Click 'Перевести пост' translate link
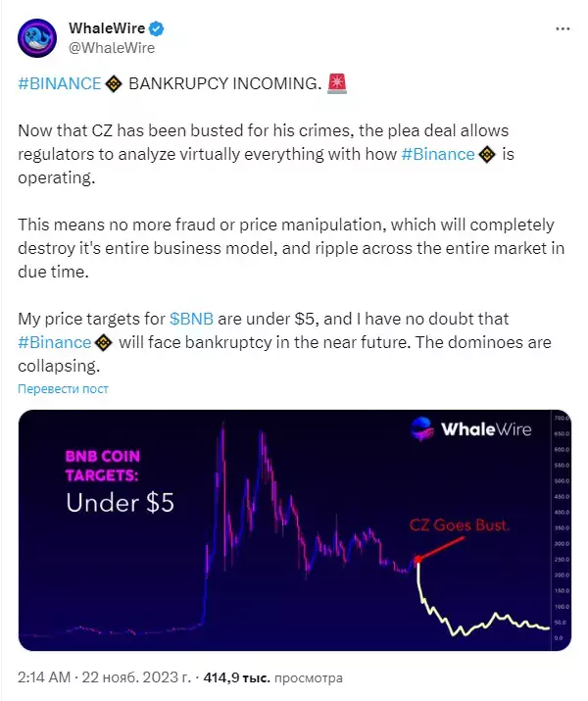The image size is (588, 701). 63,389
